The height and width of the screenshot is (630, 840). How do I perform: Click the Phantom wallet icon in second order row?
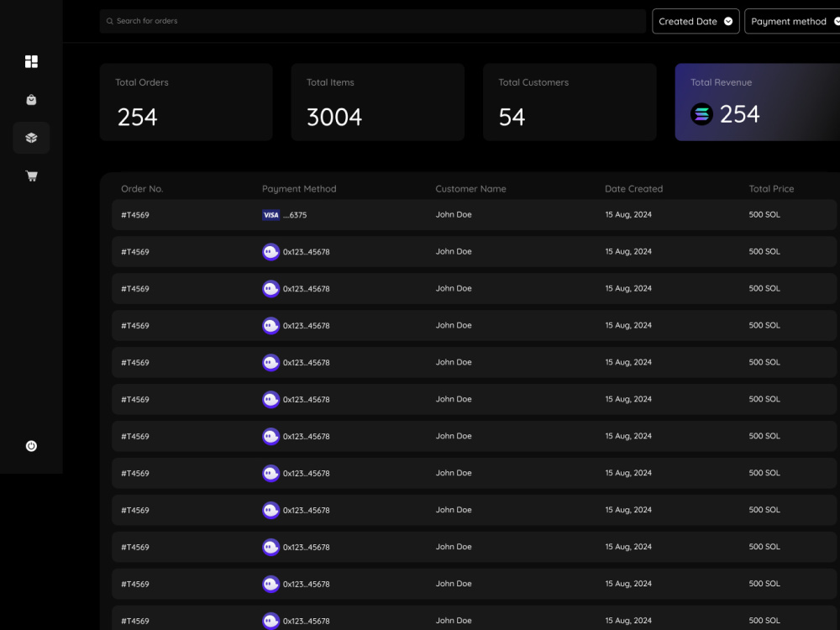pyautogui.click(x=271, y=252)
